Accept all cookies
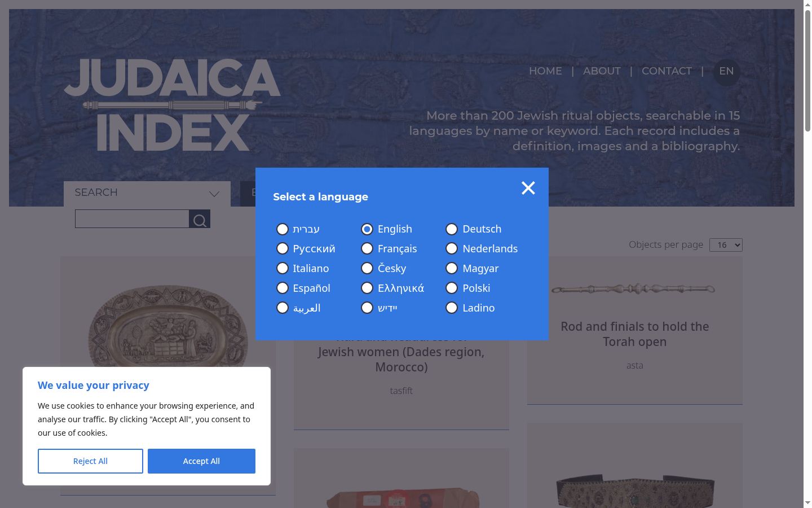The image size is (812, 508). pos(201,461)
